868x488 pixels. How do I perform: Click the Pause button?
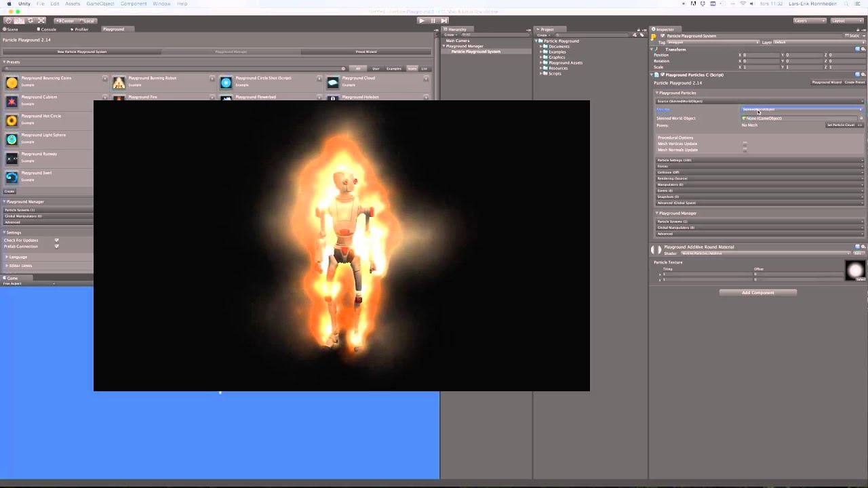coord(433,20)
